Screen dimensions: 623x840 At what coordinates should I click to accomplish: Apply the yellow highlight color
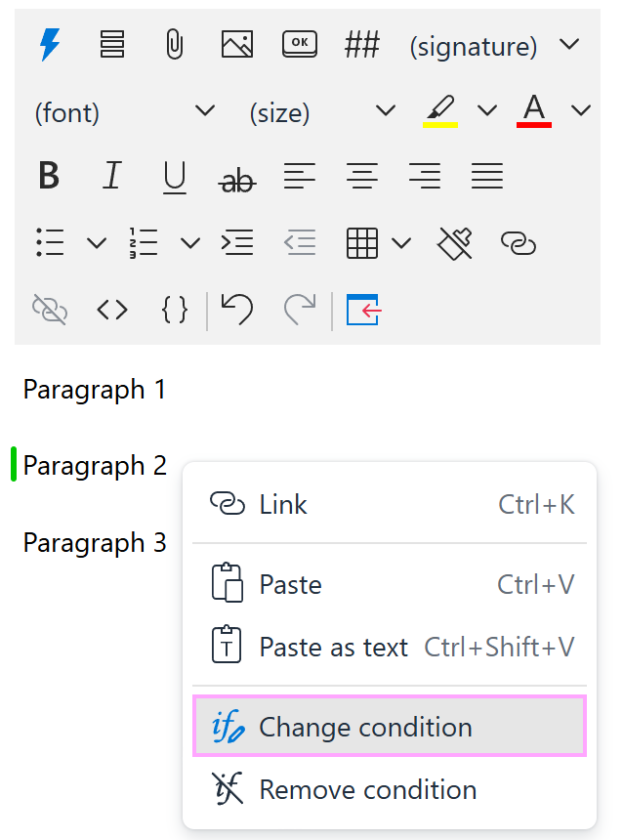pos(440,110)
